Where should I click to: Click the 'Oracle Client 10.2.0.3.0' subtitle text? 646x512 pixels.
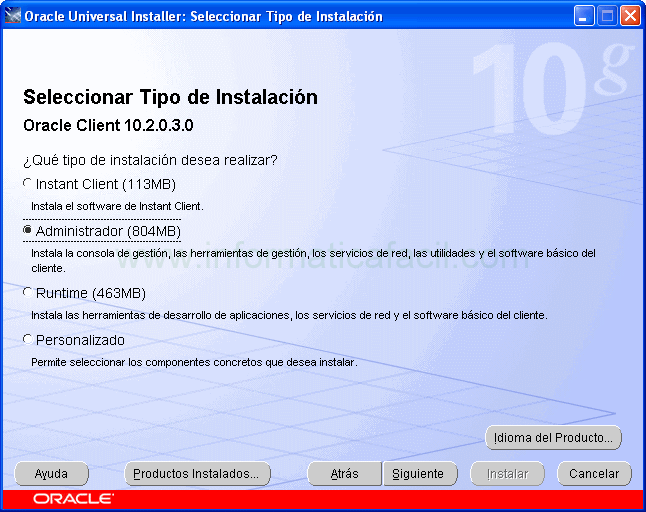pos(108,125)
